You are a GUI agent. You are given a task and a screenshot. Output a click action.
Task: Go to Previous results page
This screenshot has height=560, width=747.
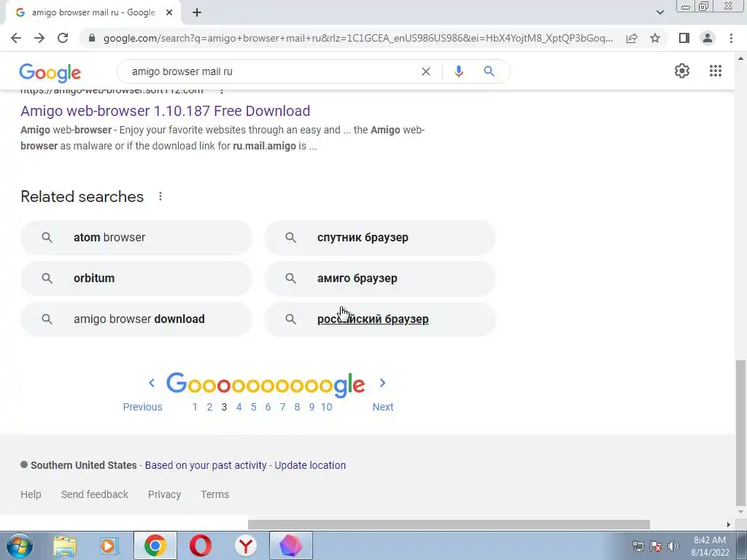142,407
